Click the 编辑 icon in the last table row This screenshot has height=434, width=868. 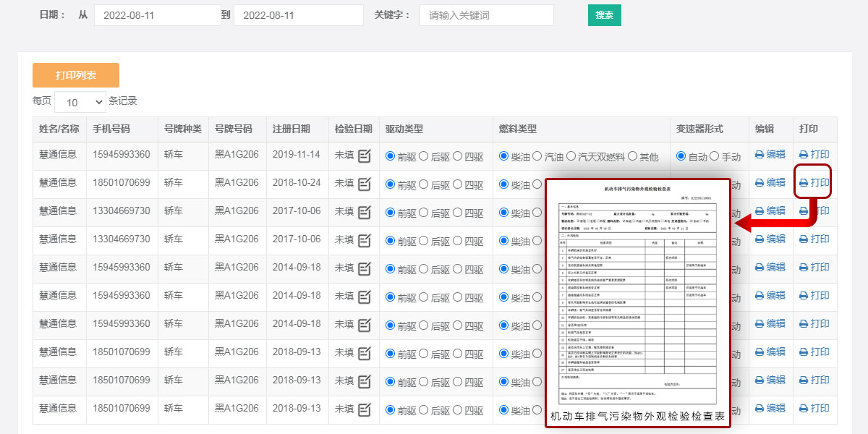759,408
